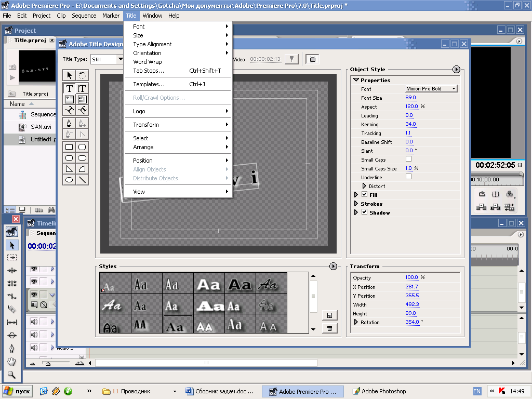This screenshot has width=532, height=399.
Task: Expand the Fill section triangle
Action: pos(356,195)
